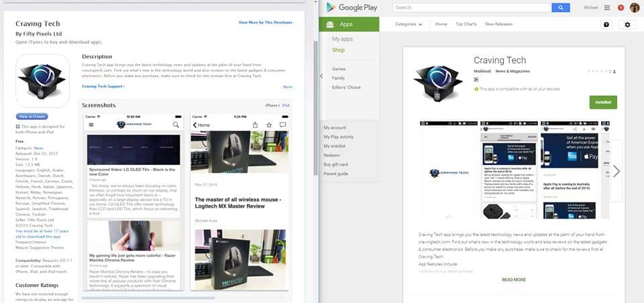Open New Releases tab

pos(498,24)
